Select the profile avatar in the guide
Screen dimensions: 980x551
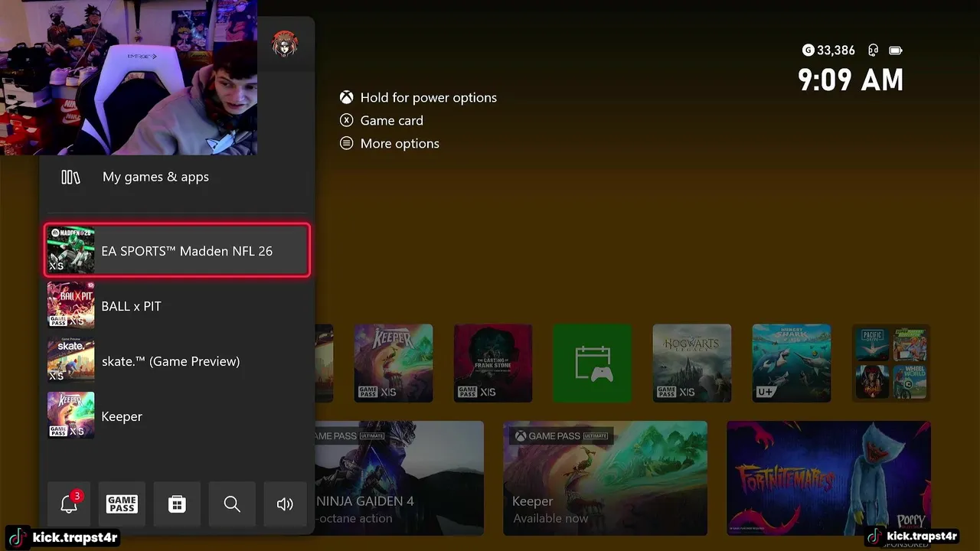click(x=285, y=45)
